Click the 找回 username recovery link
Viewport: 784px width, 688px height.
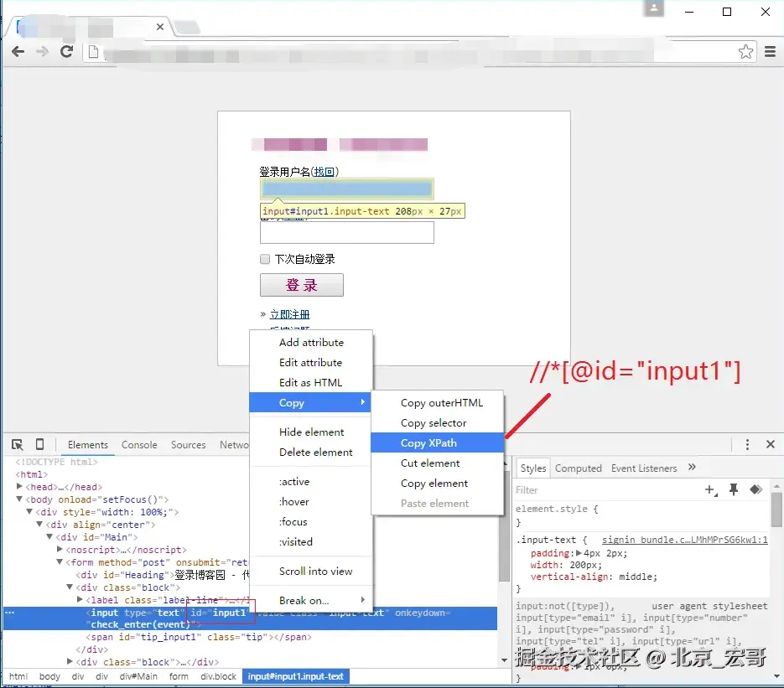324,172
